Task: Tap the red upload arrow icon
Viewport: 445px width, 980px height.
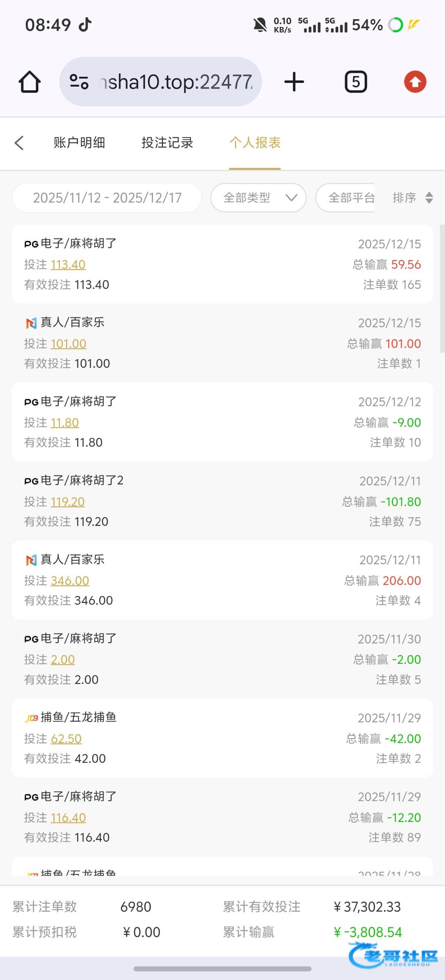Action: pyautogui.click(x=415, y=82)
